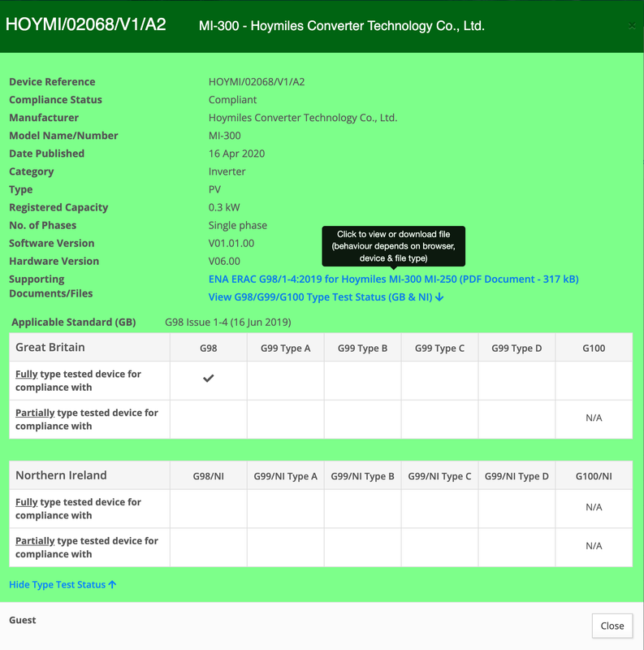The width and height of the screenshot is (644, 650).
Task: Click the G99 Type D column header
Action: (516, 349)
